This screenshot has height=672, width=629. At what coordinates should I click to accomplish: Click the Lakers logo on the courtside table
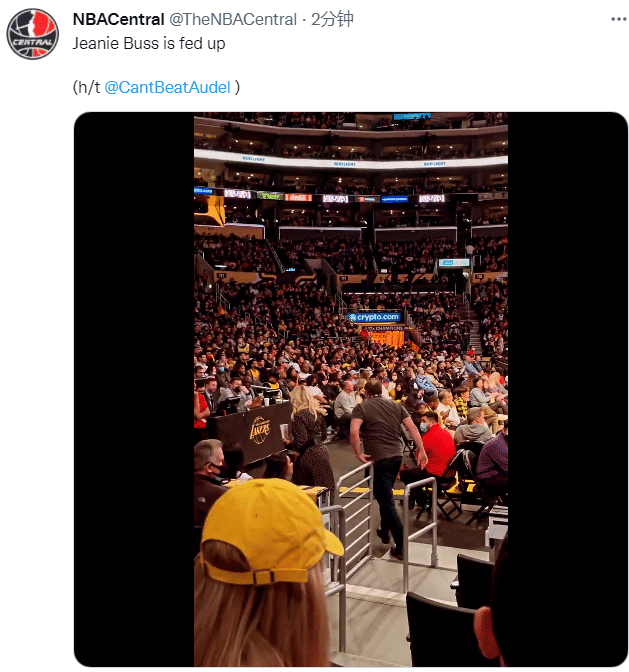click(x=259, y=428)
